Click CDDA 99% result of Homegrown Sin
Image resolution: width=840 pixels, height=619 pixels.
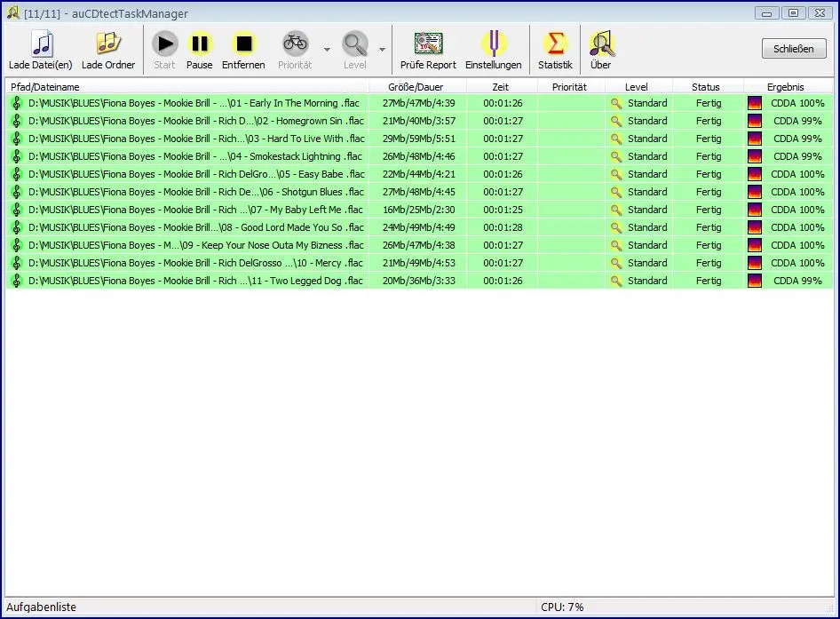797,121
